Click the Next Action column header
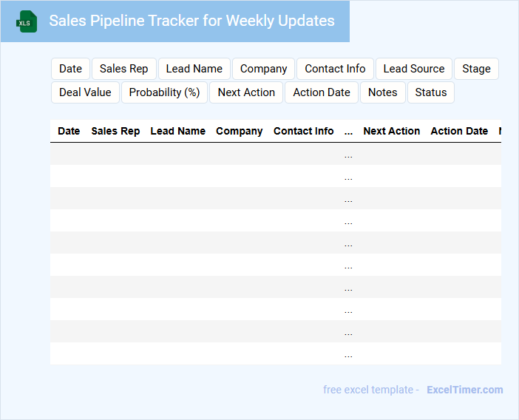The image size is (519, 420). (x=391, y=131)
